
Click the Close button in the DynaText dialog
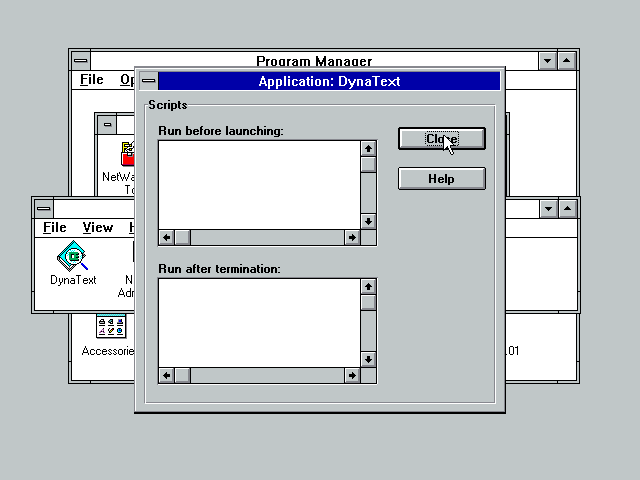(442, 139)
